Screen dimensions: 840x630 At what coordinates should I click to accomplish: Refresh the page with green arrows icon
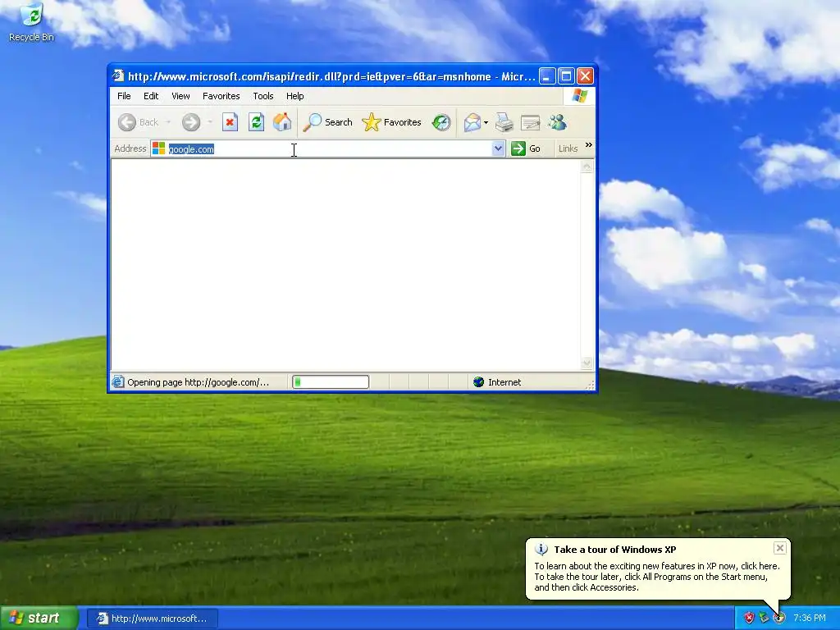[x=256, y=122]
